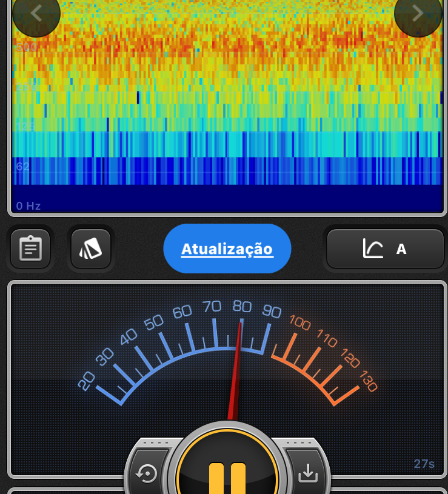448x494 pixels.
Task: Go to the previous chart with left arrow
Action: [x=36, y=13]
